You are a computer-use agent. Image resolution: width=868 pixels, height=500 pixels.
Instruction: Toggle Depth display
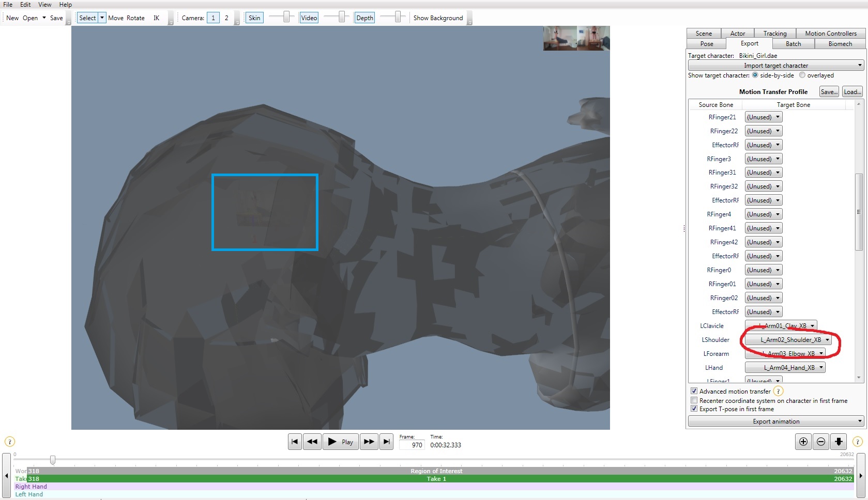coord(364,18)
